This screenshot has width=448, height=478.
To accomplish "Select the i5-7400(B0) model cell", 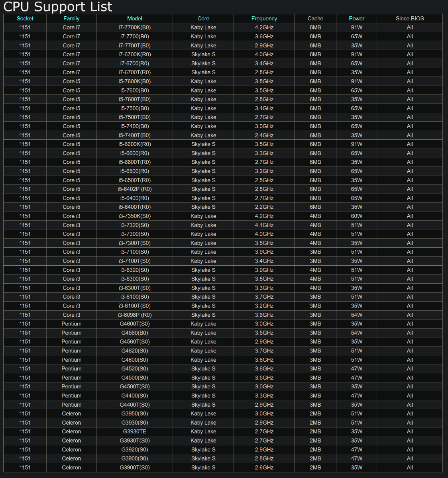I will point(135,126).
